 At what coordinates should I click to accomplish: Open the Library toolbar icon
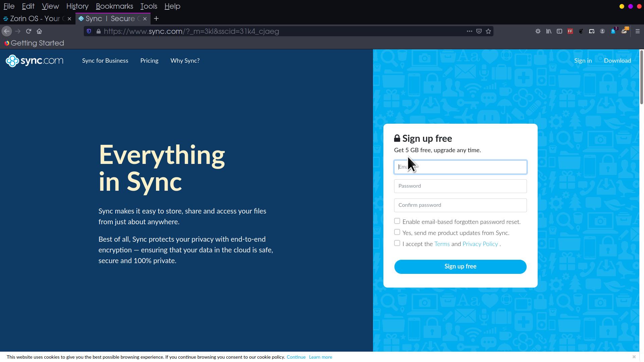[549, 31]
